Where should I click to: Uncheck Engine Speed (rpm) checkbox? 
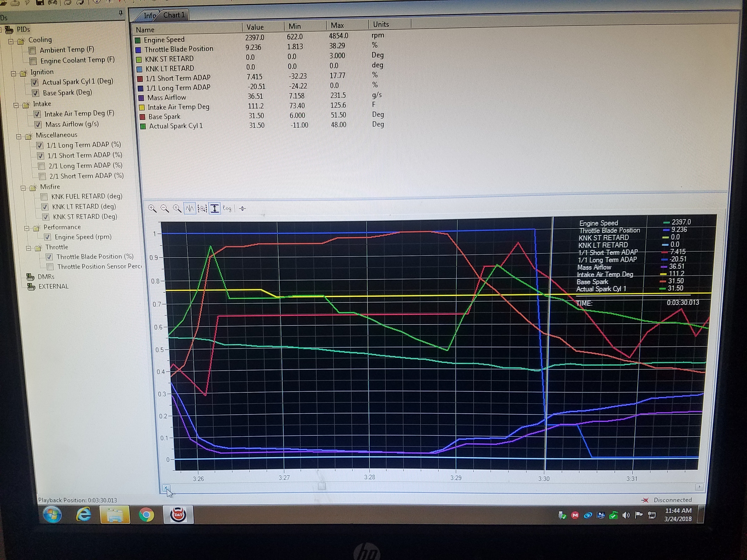48,237
